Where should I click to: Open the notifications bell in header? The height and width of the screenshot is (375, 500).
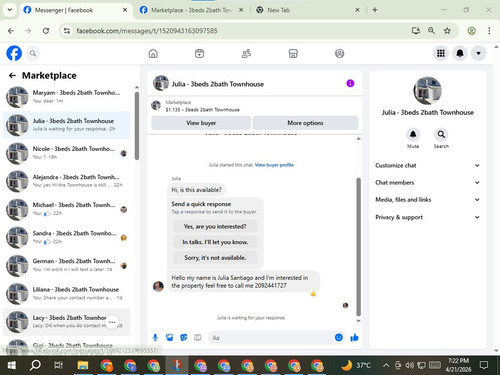(460, 53)
